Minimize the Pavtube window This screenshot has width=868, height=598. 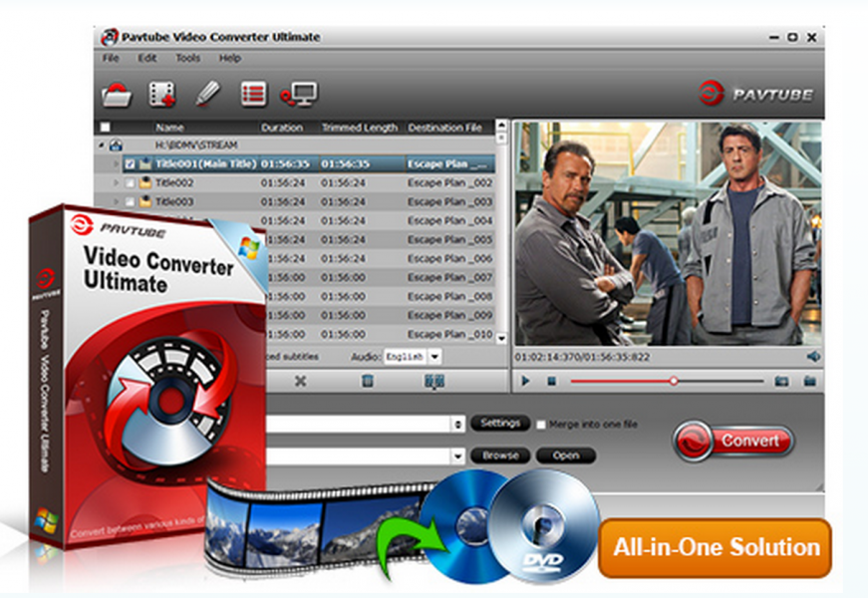coord(774,38)
